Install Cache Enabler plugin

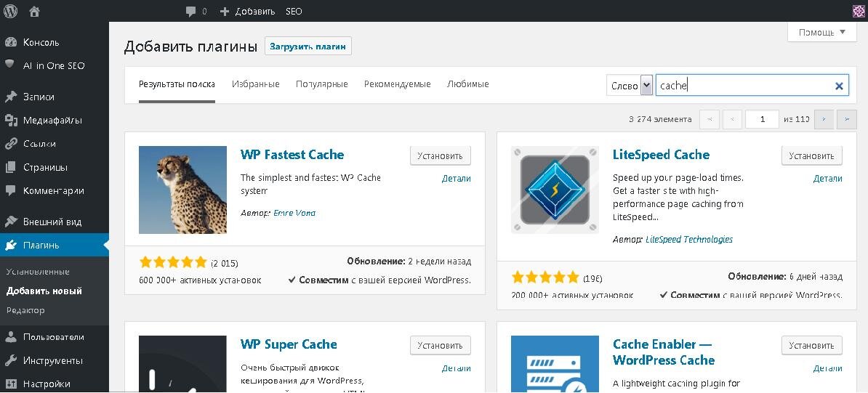tap(811, 345)
